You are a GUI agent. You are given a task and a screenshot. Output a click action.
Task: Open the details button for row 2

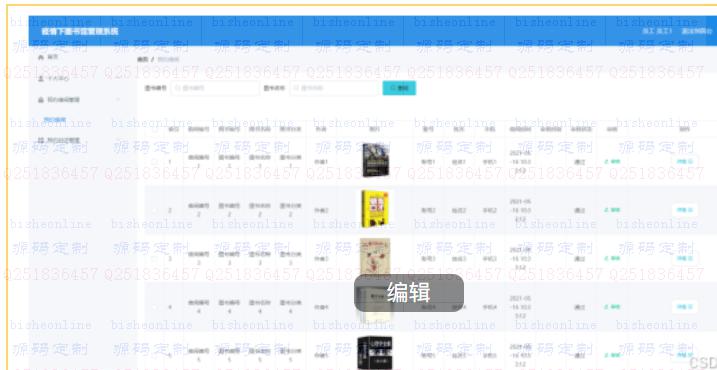tap(685, 210)
